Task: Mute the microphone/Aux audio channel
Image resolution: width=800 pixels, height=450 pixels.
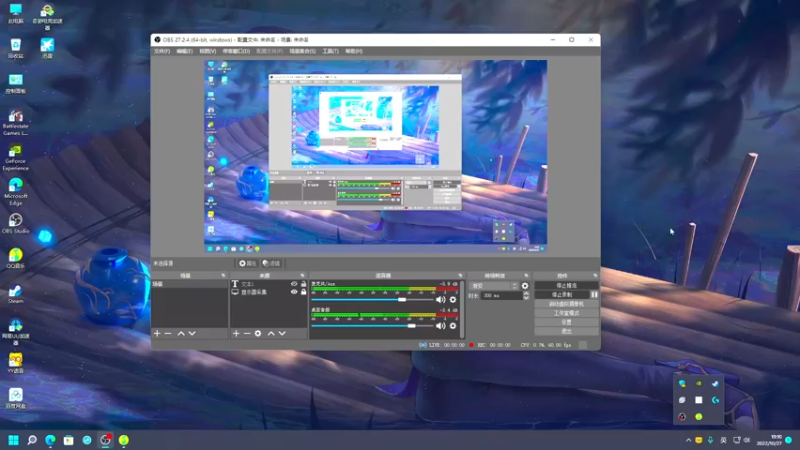Action: pyautogui.click(x=440, y=299)
